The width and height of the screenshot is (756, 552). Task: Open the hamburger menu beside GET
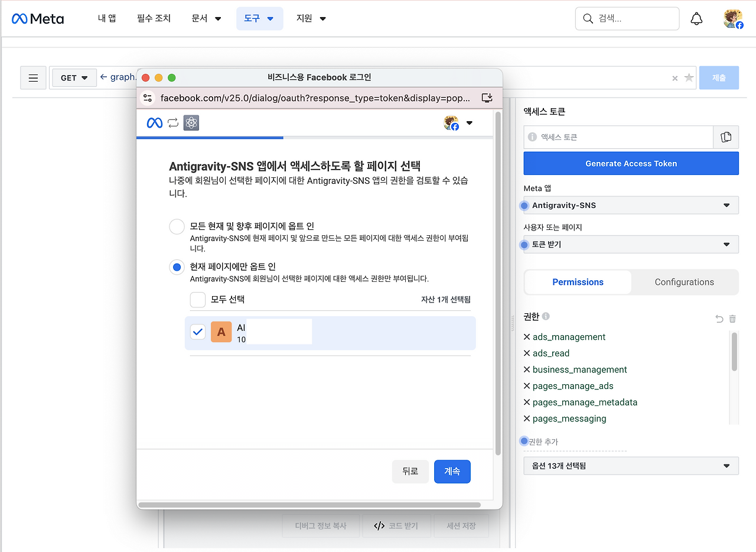34,78
